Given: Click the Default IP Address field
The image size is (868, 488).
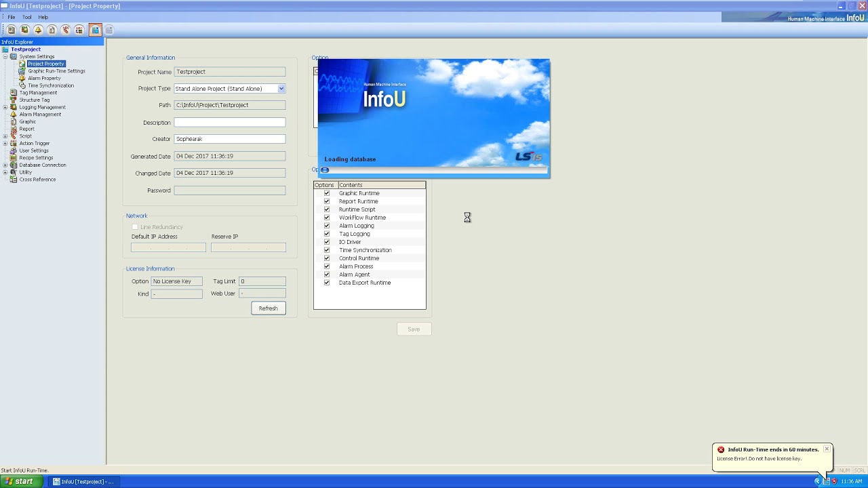Looking at the screenshot, I should [x=168, y=247].
